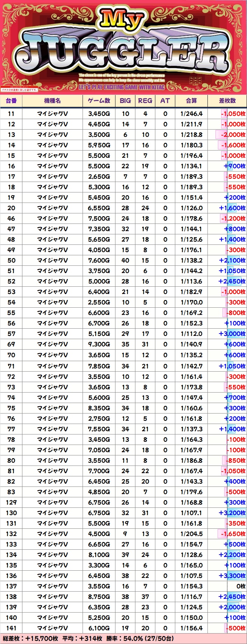
Task: Click the +3,000枚 difference for machine 57
Action: click(x=232, y=334)
